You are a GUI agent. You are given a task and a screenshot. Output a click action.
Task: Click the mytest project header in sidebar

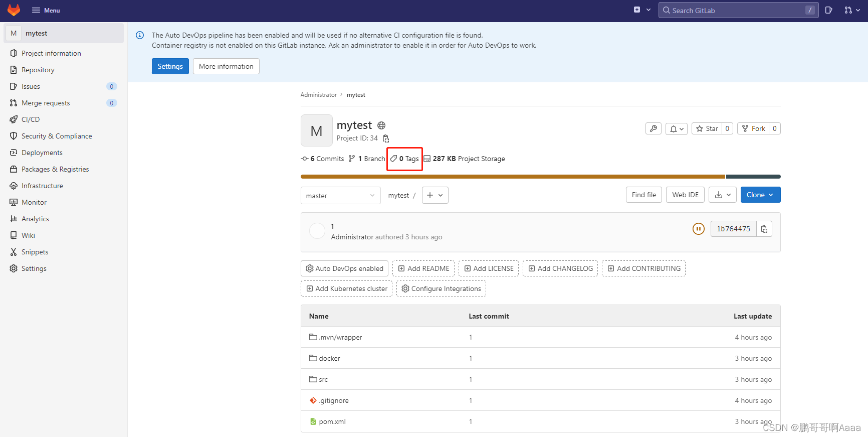pyautogui.click(x=64, y=33)
